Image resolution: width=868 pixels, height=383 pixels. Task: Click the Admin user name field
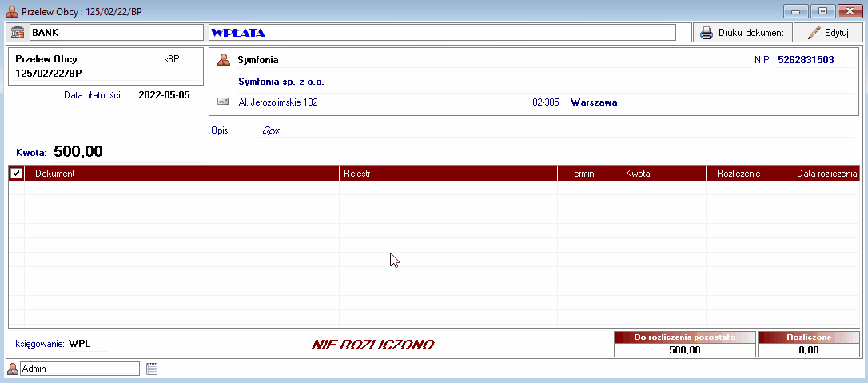80,369
